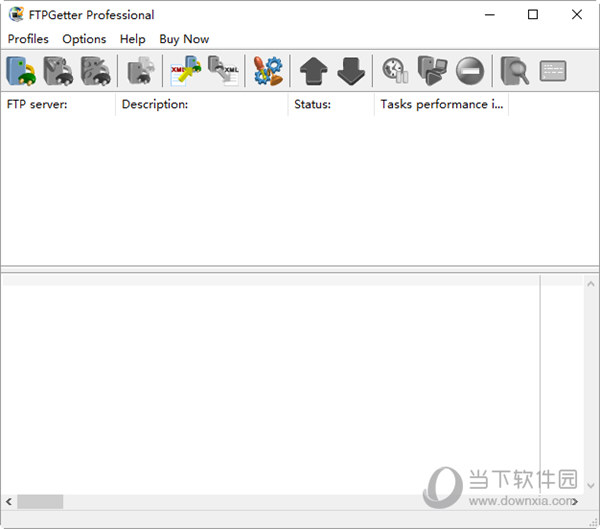
Task: Click Tasks performance column header
Action: click(x=442, y=104)
